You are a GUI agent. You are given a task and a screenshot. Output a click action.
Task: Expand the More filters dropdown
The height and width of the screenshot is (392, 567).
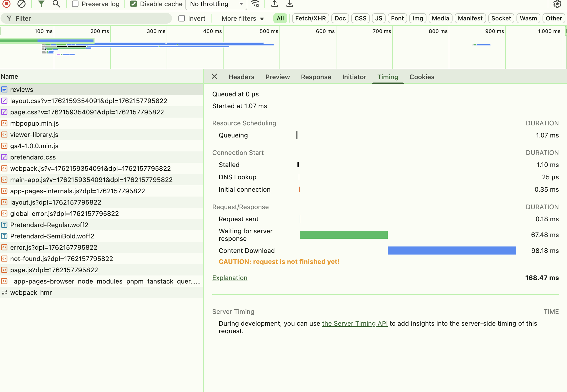(243, 18)
